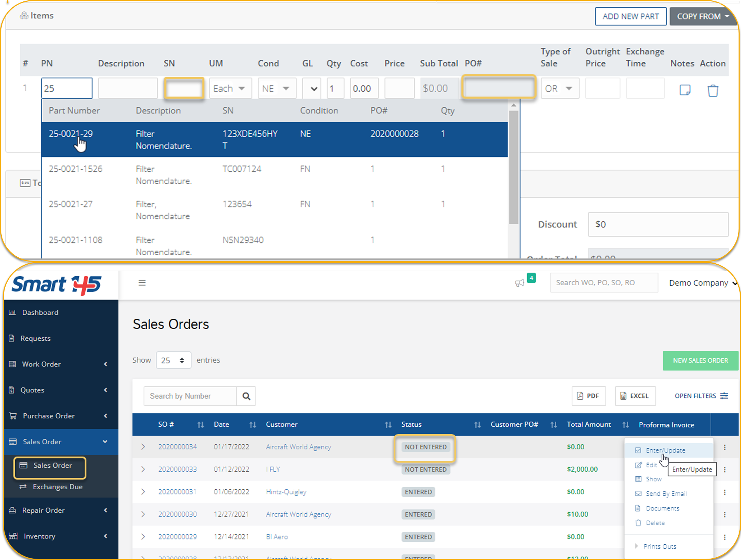Screen dimensions: 741x560
Task: Open customer link BI Aero
Action: coord(277,537)
